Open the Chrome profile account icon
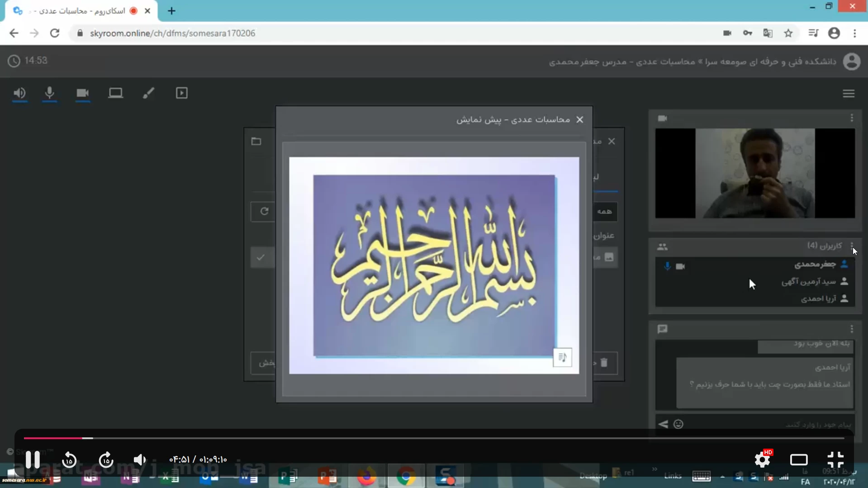The height and width of the screenshot is (488, 868). (x=834, y=33)
